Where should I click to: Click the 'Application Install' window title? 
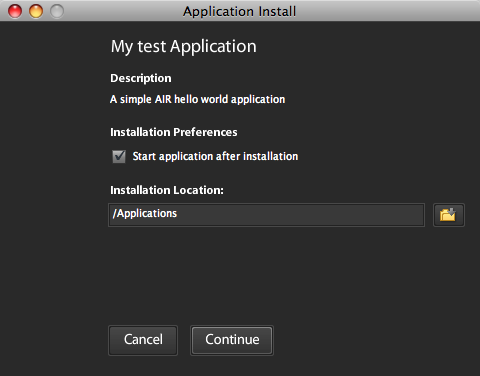pos(239,12)
